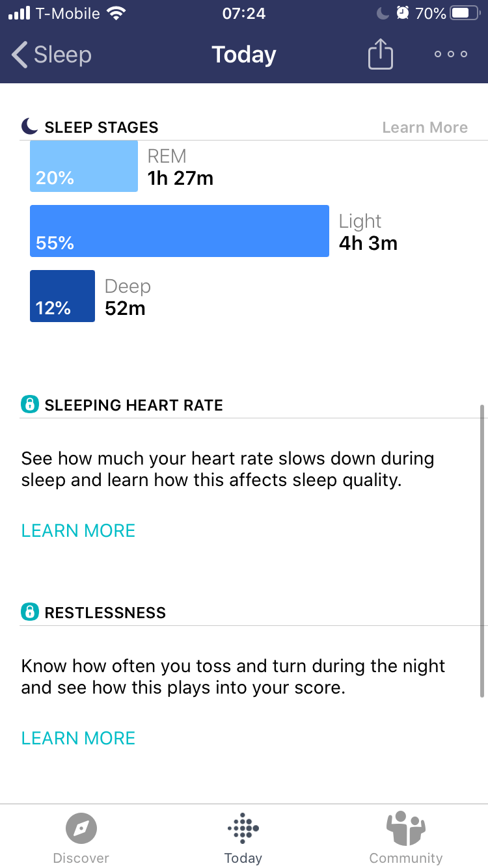The width and height of the screenshot is (488, 868).
Task: Tap the Light 55% sleep bar
Action: click(x=179, y=231)
